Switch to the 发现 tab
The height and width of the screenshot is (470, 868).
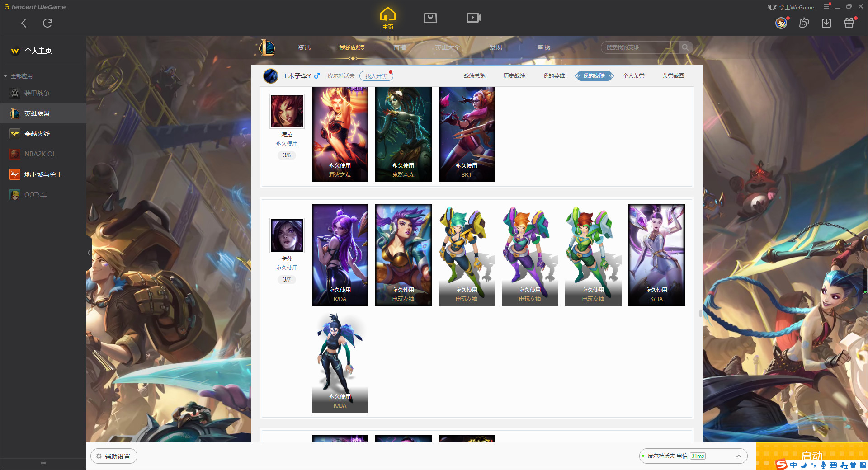tap(495, 47)
